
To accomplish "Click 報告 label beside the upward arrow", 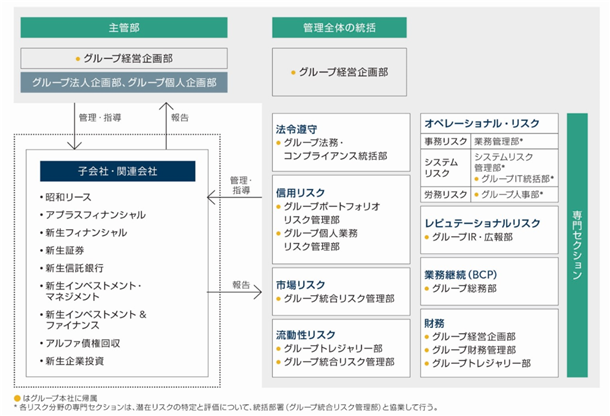I will (180, 118).
